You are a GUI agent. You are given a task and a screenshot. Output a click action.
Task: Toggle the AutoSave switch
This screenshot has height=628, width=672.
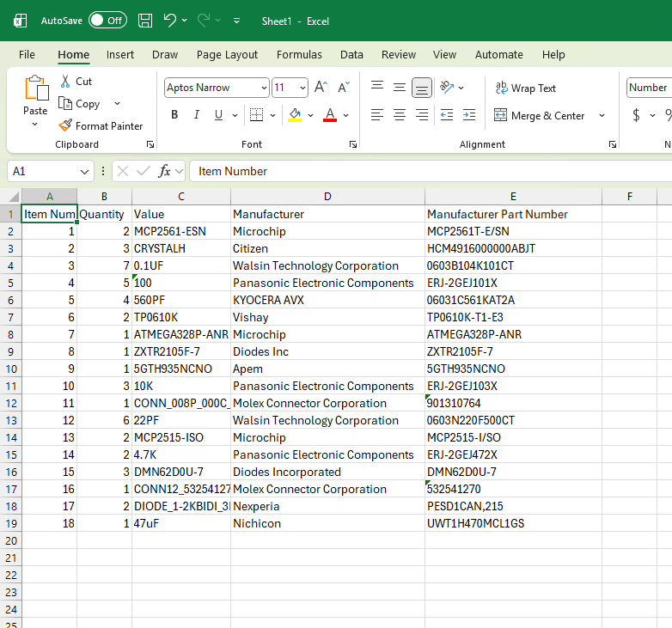[x=107, y=21]
